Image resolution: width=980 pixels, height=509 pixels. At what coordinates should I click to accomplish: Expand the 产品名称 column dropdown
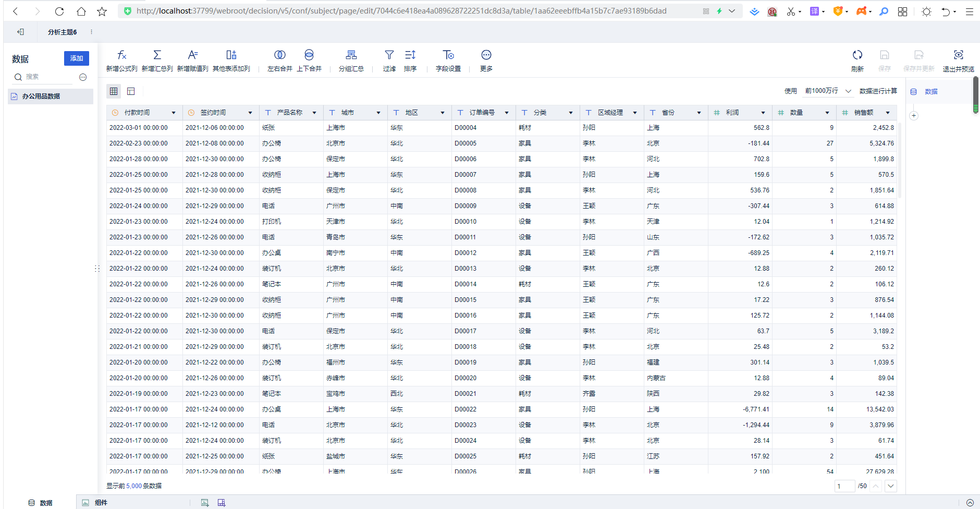314,113
